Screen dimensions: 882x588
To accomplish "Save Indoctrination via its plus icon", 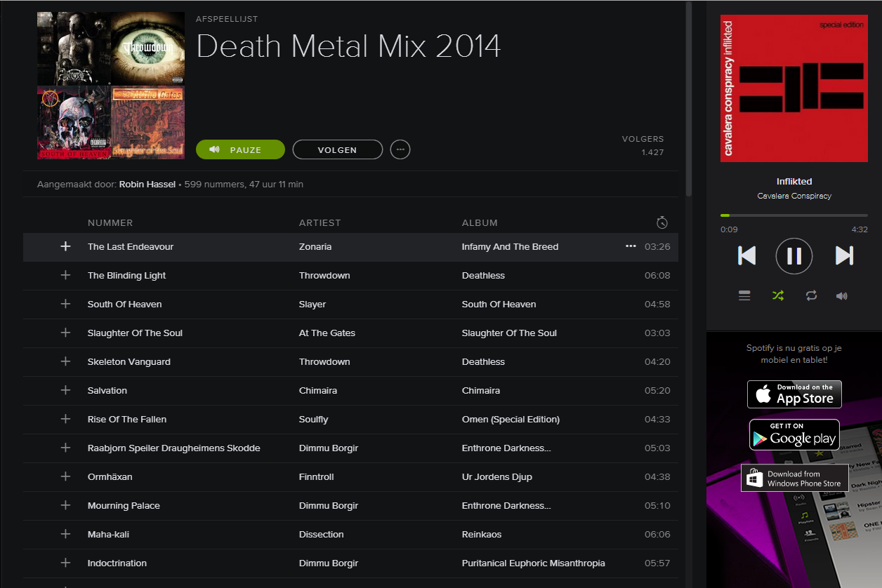I will click(x=65, y=563).
